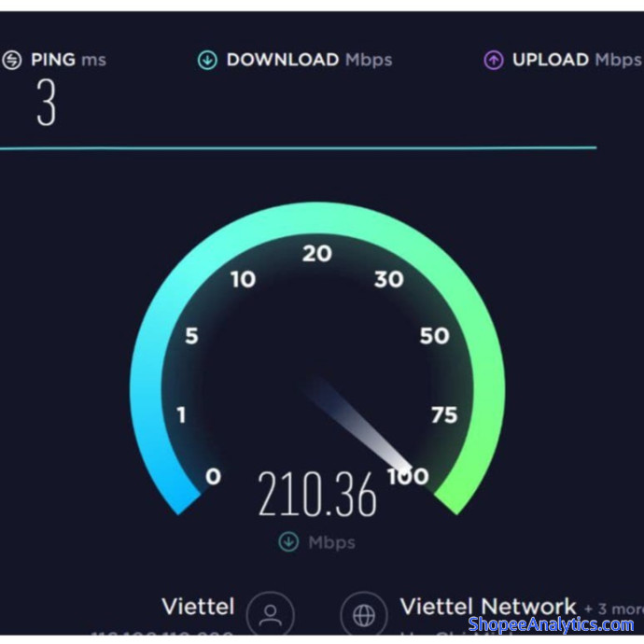Click the 210.36 speed readout
Image resolution: width=644 pixels, height=644 pixels.
coord(317,494)
